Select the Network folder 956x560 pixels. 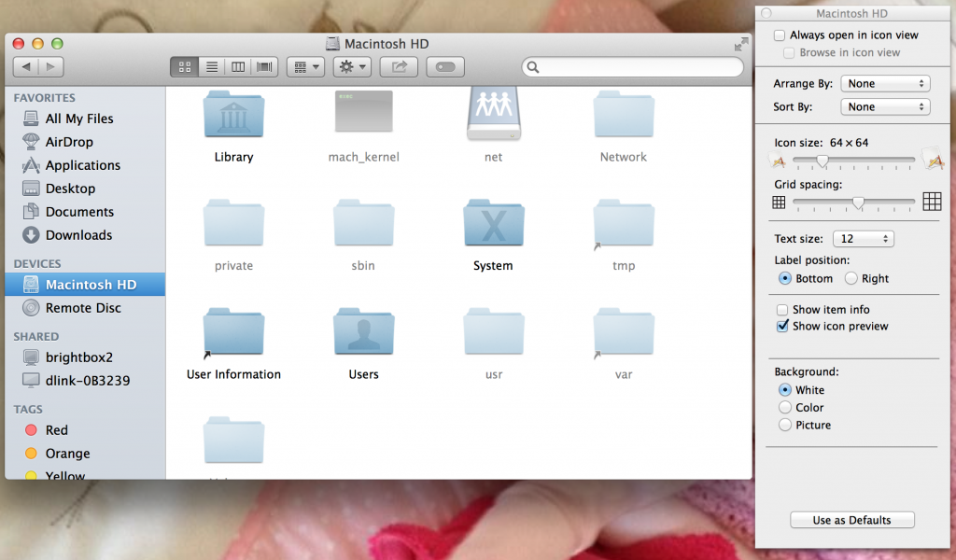coord(623,115)
